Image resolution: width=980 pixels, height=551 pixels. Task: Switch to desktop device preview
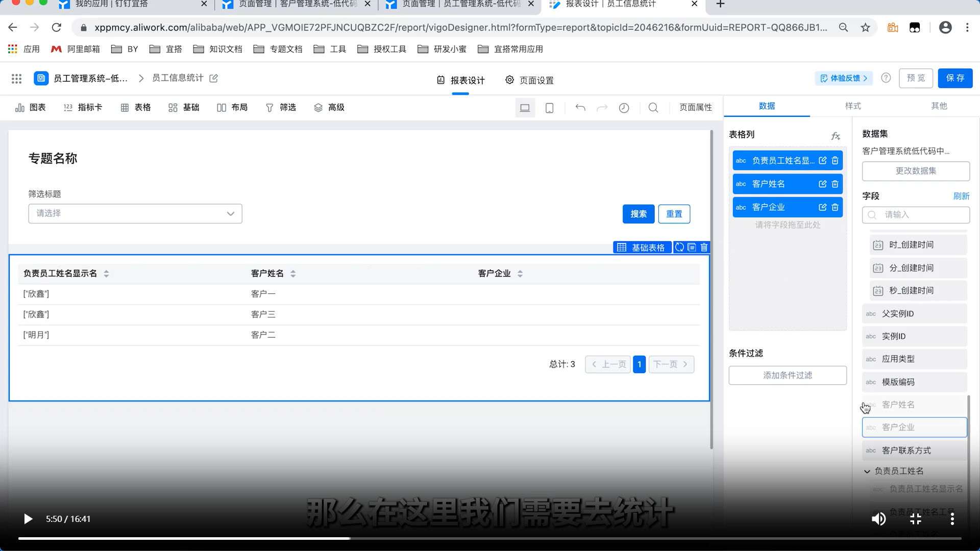[x=525, y=108]
